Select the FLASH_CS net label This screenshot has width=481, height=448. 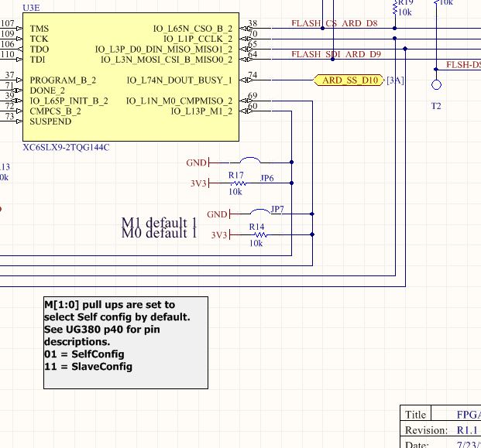coord(314,23)
